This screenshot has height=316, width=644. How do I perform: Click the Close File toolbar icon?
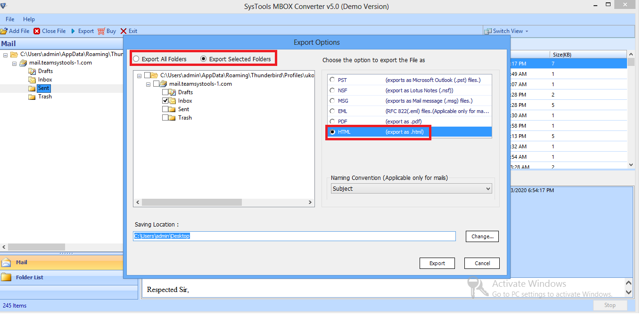pyautogui.click(x=37, y=31)
